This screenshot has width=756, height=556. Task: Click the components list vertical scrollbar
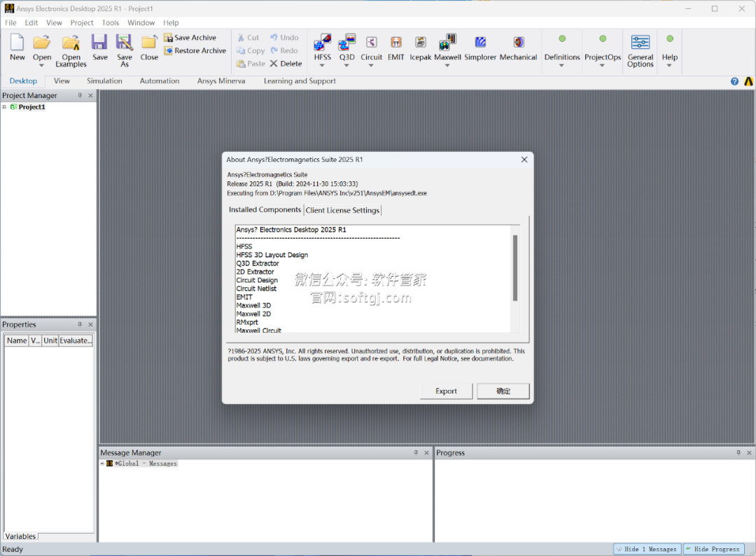(x=515, y=268)
